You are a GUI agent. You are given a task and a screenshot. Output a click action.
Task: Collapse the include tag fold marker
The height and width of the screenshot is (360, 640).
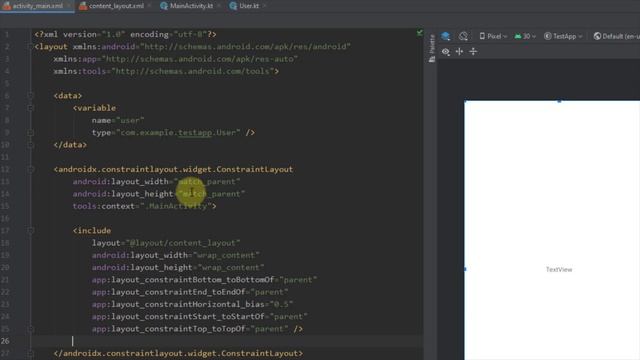tap(30, 230)
